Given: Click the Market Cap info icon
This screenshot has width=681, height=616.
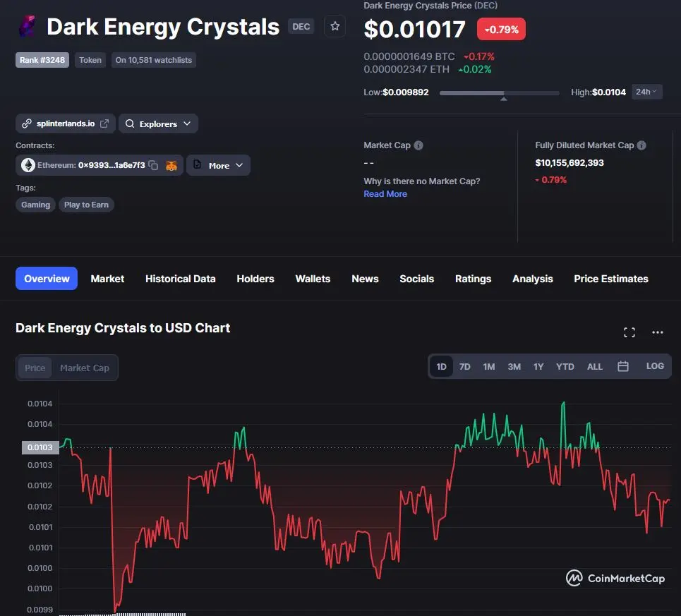Looking at the screenshot, I should (x=418, y=145).
